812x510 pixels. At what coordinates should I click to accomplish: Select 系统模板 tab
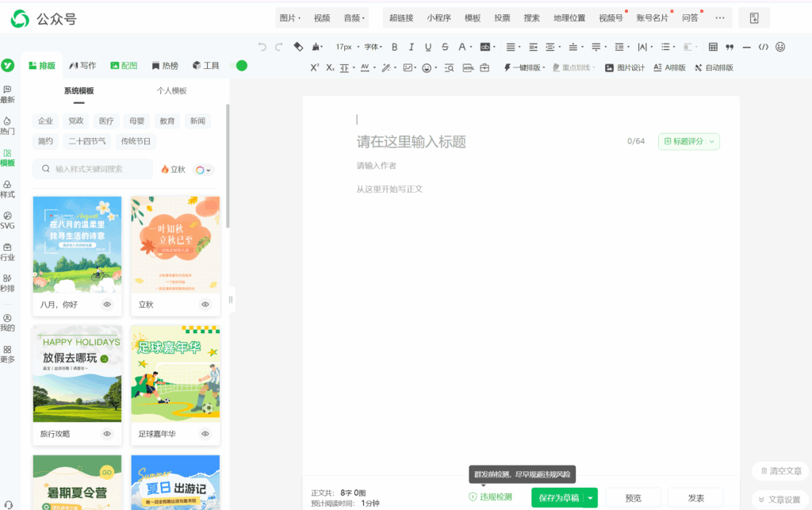point(79,90)
